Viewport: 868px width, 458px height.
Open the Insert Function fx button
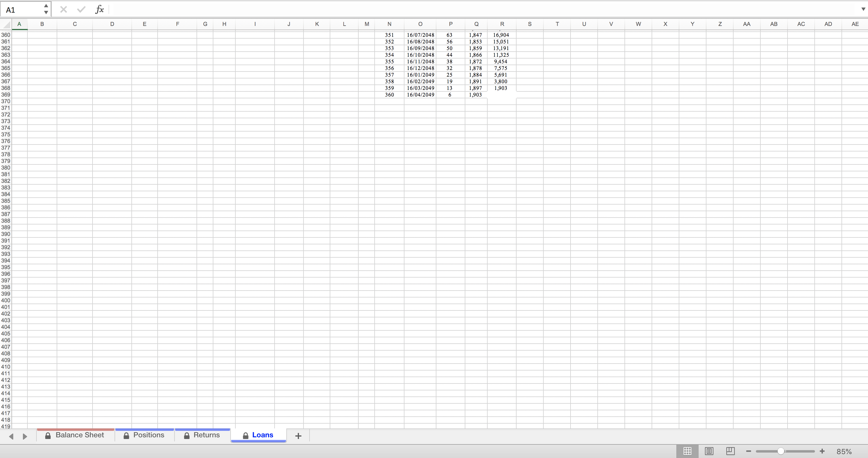pos(99,9)
